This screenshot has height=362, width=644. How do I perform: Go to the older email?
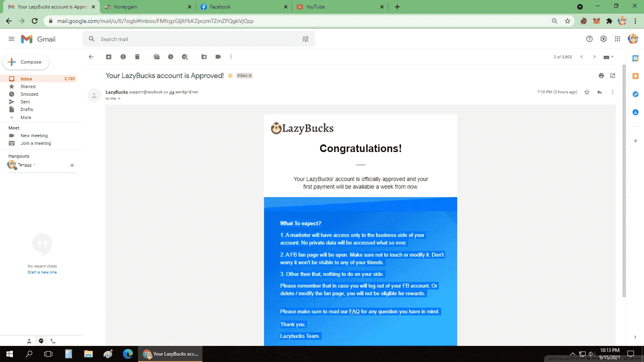(594, 57)
